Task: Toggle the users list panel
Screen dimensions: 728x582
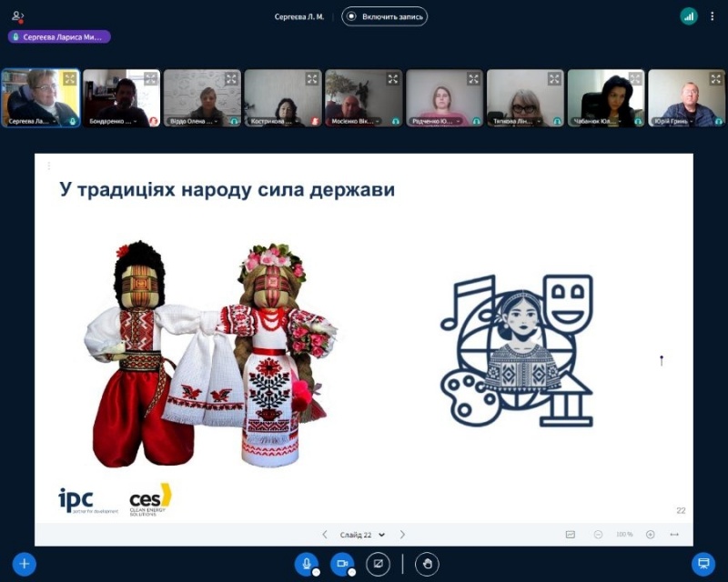Action: click(17, 16)
